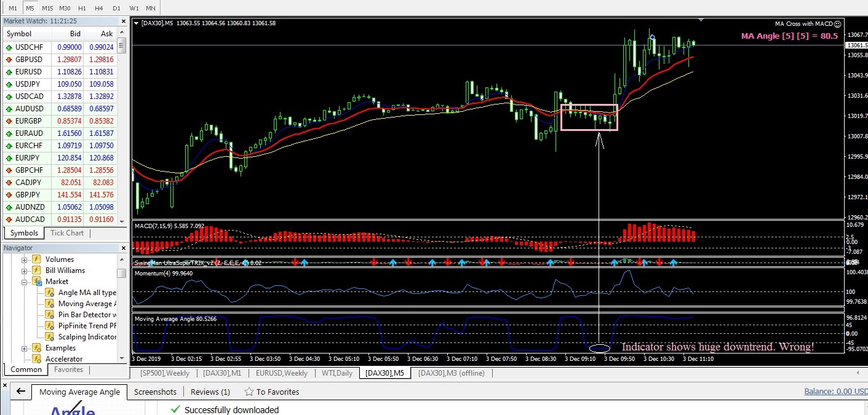Open the Screenshots tab
The height and width of the screenshot is (415, 868).
coord(155,392)
